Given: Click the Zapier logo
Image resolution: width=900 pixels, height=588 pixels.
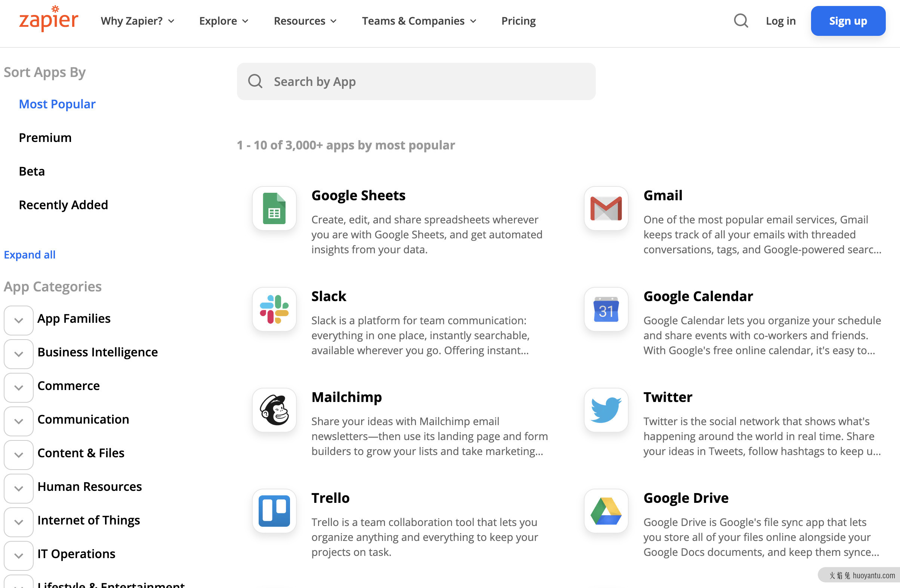Looking at the screenshot, I should tap(49, 19).
